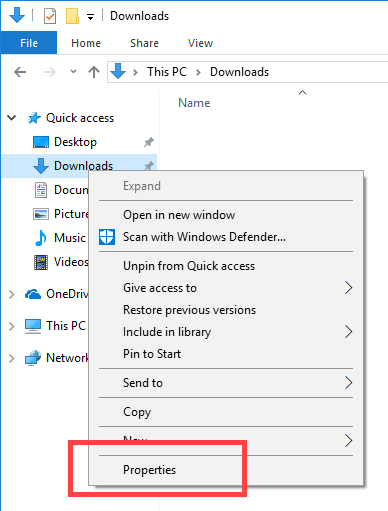This screenshot has width=388, height=511.
Task: Click the Properties icon in title bar
Action: [50, 16]
